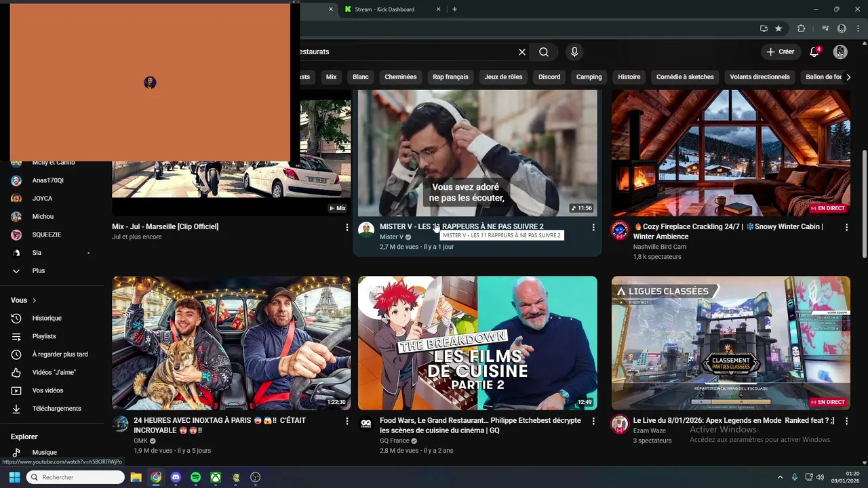Open options menu for Cozy Fireplace stream
The width and height of the screenshot is (868, 488).
(846, 228)
